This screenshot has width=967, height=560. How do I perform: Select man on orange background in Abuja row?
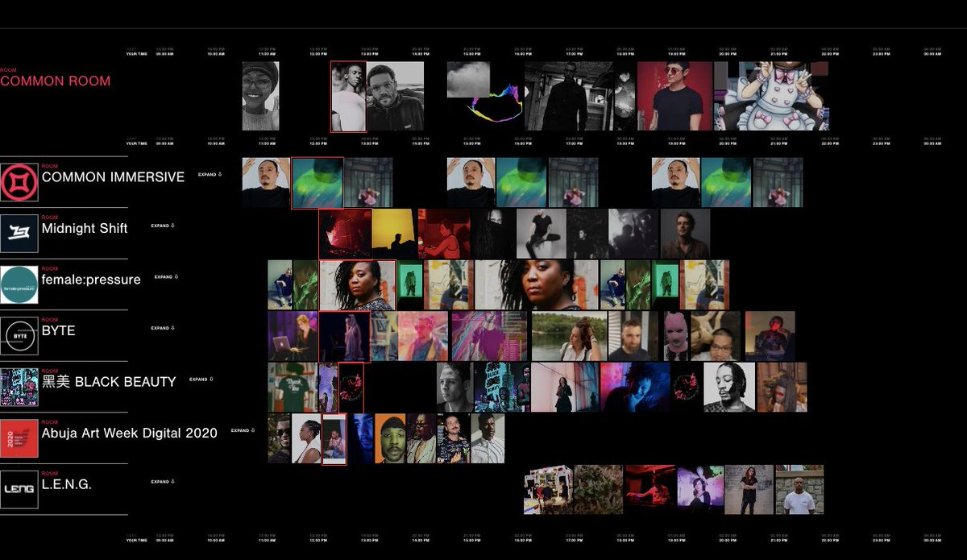390,438
